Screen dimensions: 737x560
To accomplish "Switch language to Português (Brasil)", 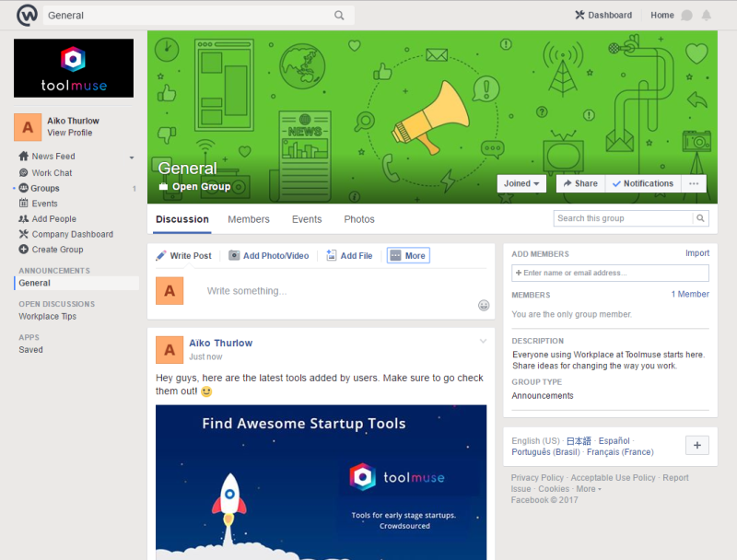I will pyautogui.click(x=545, y=452).
